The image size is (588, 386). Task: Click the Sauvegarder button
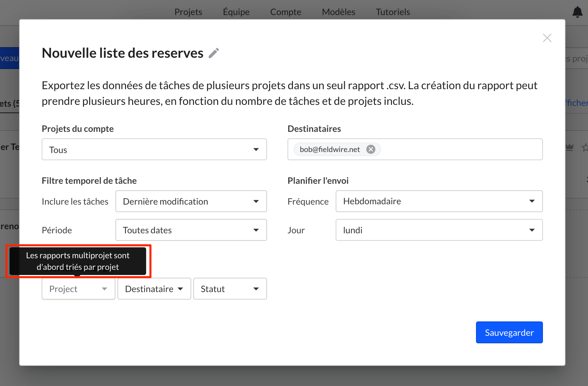pos(509,332)
